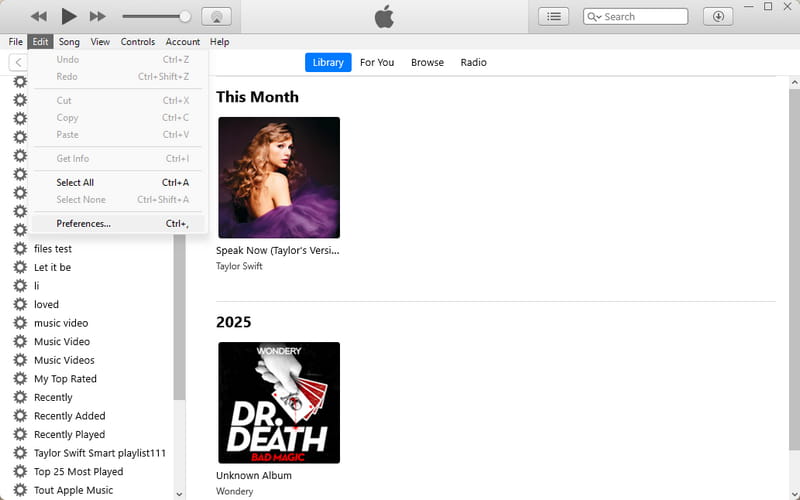Click the Wondery artist name
Image resolution: width=800 pixels, height=500 pixels.
234,491
